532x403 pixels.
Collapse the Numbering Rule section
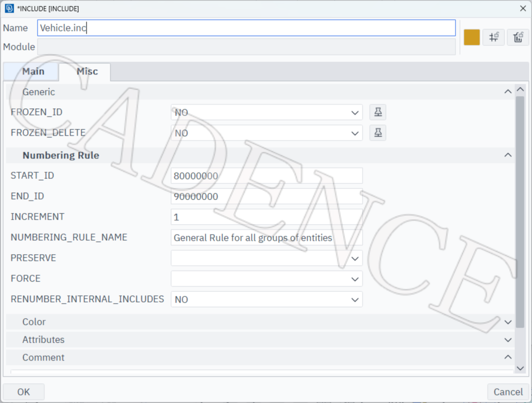pos(507,155)
